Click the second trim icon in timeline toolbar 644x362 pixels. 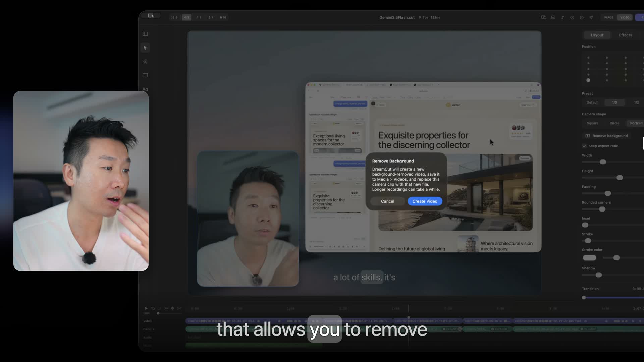click(x=172, y=308)
